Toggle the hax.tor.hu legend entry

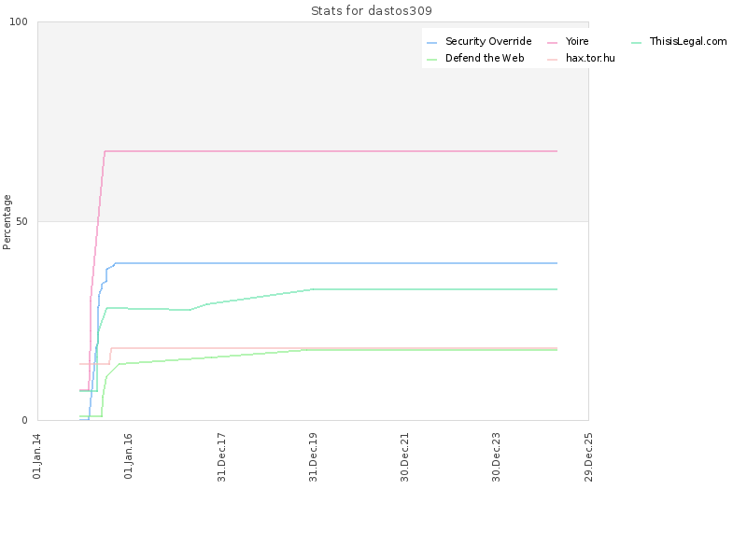click(590, 58)
